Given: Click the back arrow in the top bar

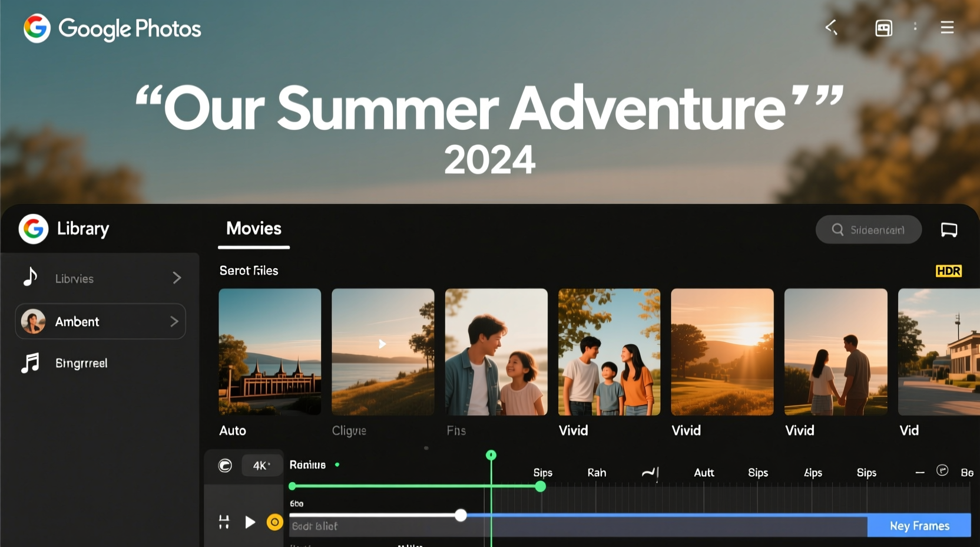Looking at the screenshot, I should coord(832,27).
